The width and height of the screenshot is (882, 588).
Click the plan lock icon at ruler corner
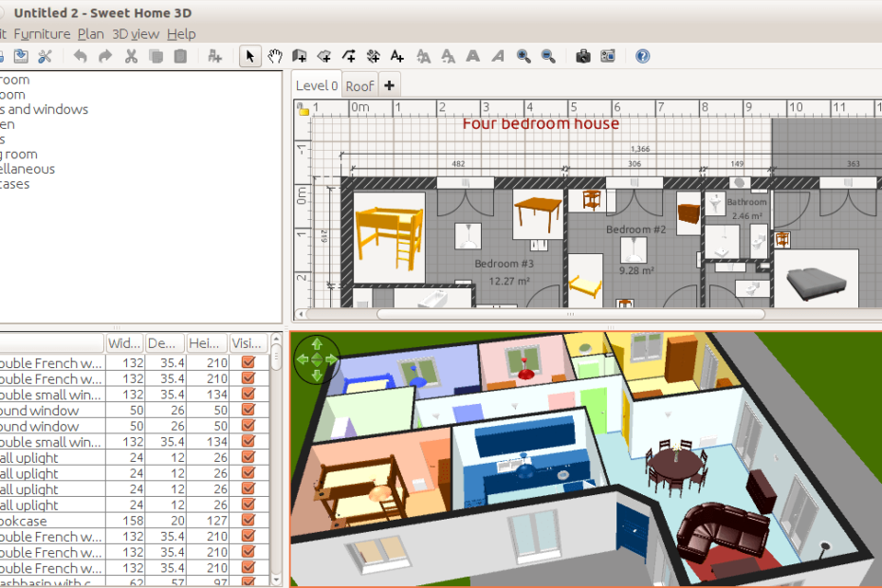pyautogui.click(x=303, y=109)
